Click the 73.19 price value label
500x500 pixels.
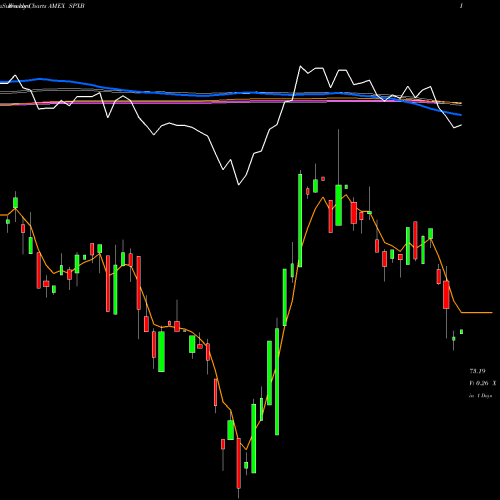477,371
